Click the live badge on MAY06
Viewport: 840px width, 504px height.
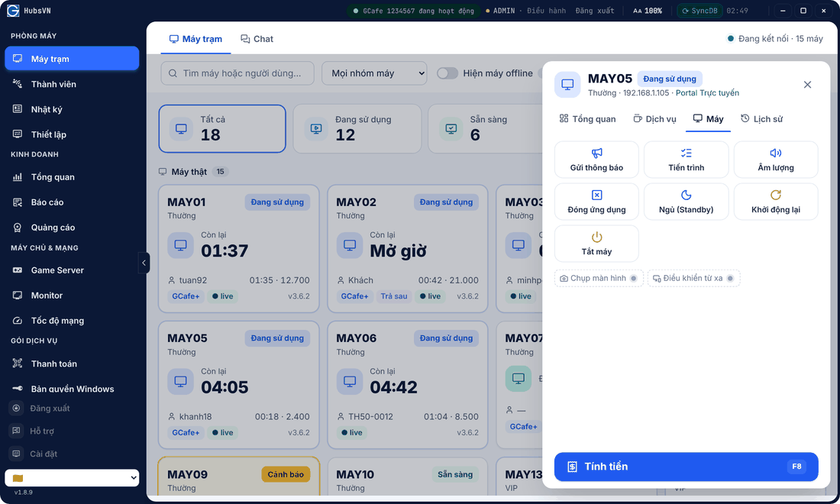pos(352,433)
